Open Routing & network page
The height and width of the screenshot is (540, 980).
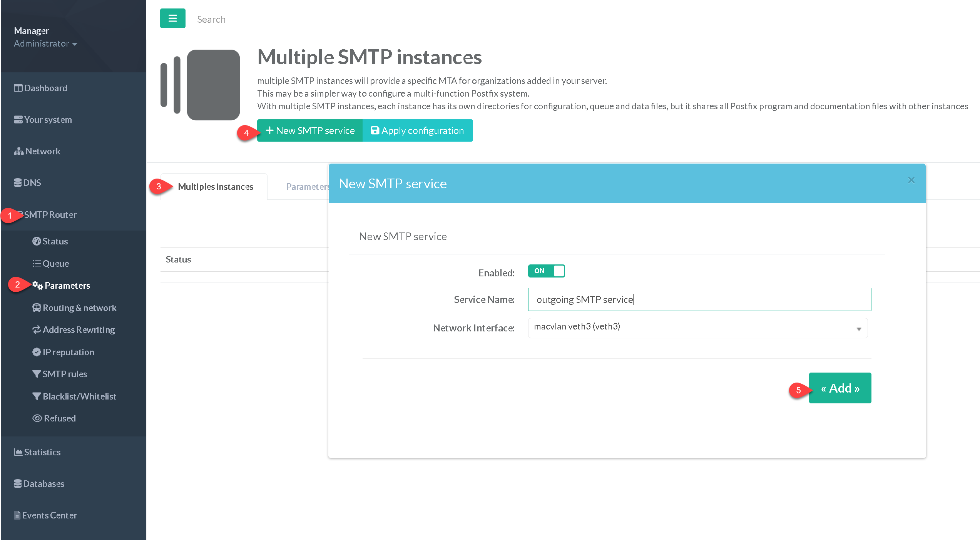(79, 308)
